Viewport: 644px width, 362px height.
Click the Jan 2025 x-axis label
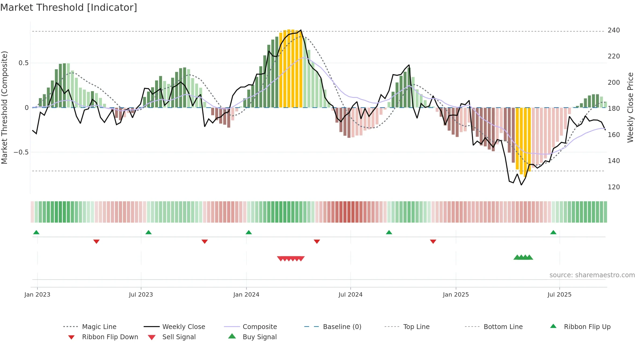coord(456,294)
